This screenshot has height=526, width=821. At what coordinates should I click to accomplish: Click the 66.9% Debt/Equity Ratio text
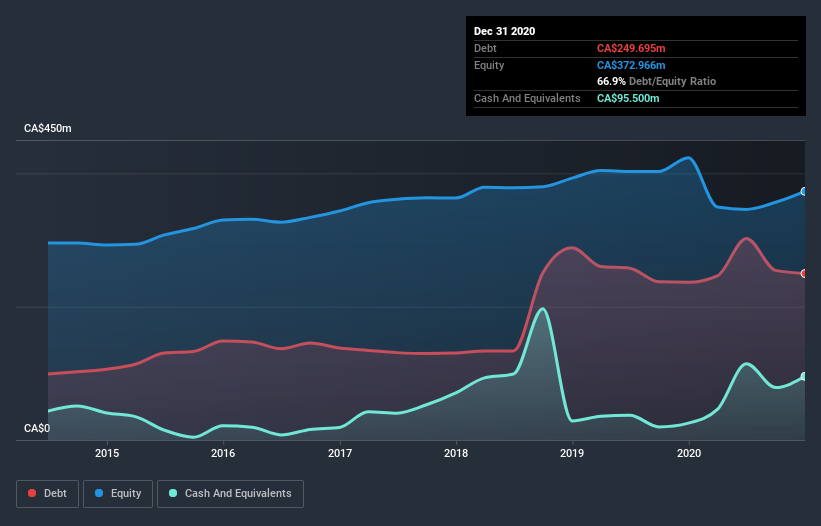point(656,81)
